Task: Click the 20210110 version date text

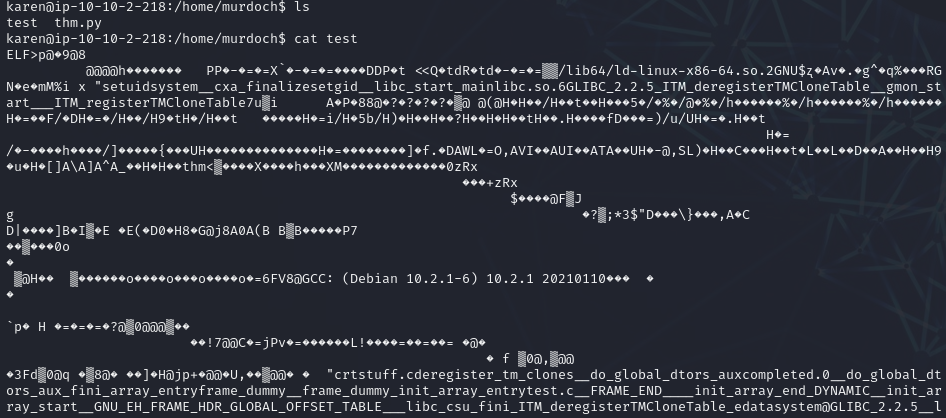Action: tap(574, 279)
